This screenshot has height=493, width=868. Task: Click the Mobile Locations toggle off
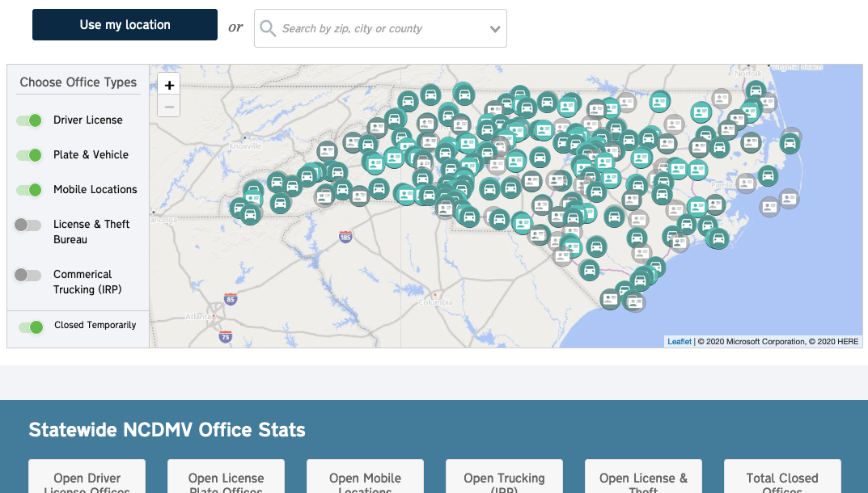29,189
